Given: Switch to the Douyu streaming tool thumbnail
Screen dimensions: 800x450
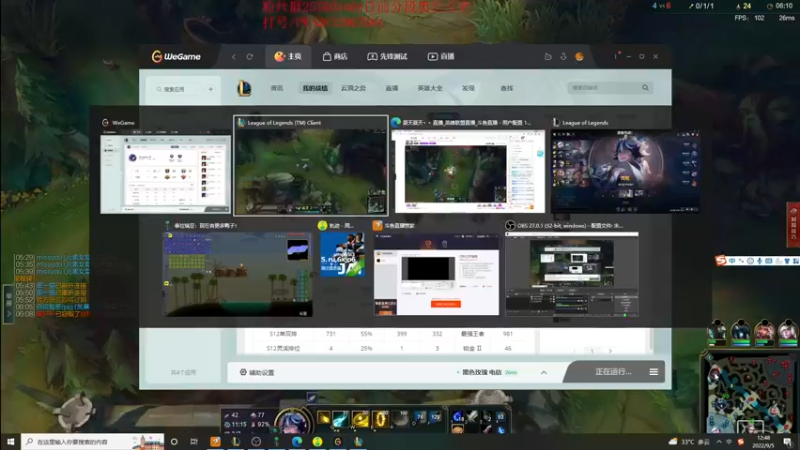Looking at the screenshot, I should tap(436, 274).
